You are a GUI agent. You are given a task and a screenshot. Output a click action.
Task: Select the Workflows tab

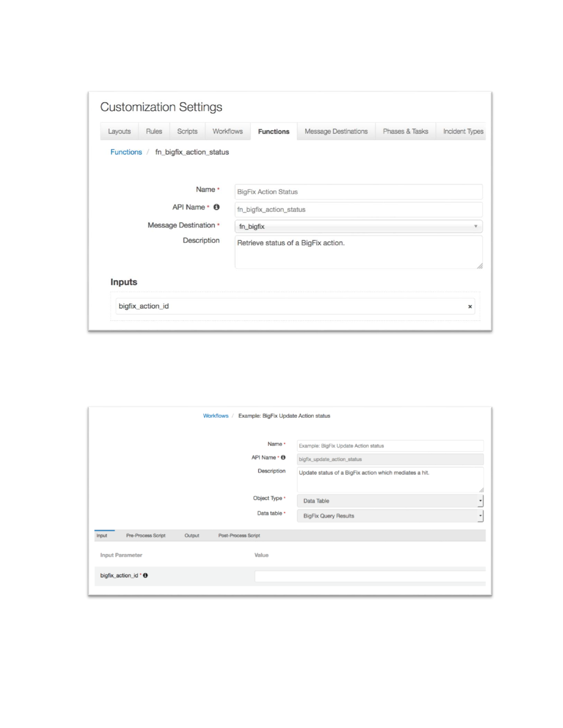(x=228, y=131)
